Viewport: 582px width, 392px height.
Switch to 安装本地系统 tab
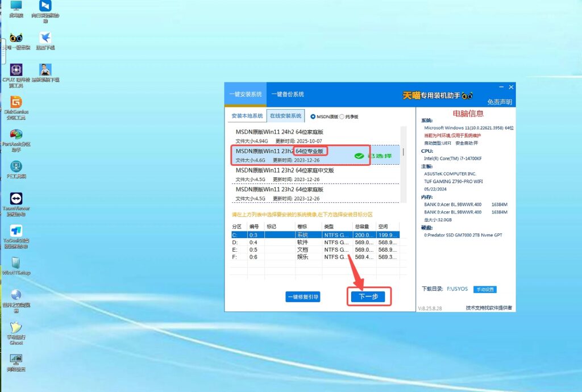(x=247, y=116)
